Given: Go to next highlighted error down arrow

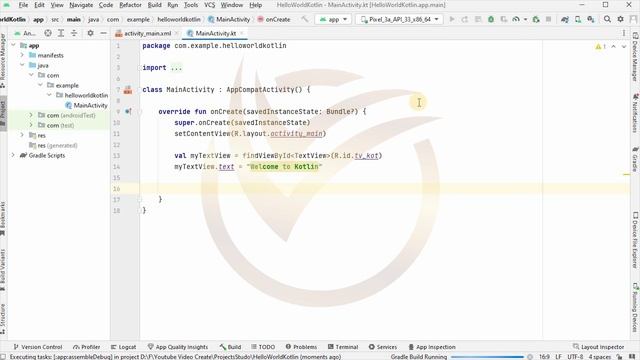Looking at the screenshot, I should (624, 47).
